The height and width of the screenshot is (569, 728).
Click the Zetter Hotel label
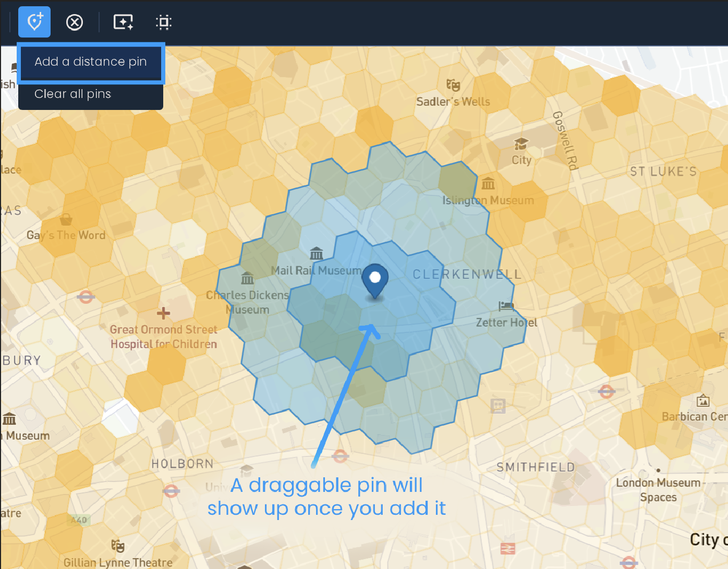[x=506, y=323]
